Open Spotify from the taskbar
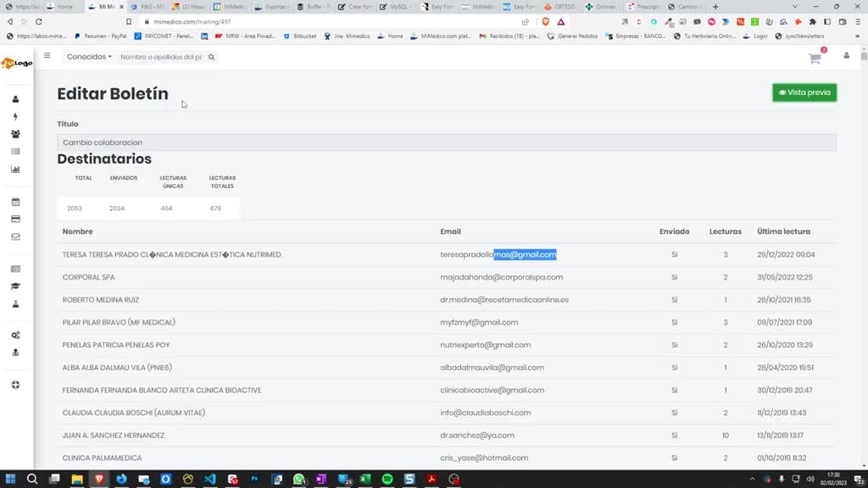 pos(387,479)
